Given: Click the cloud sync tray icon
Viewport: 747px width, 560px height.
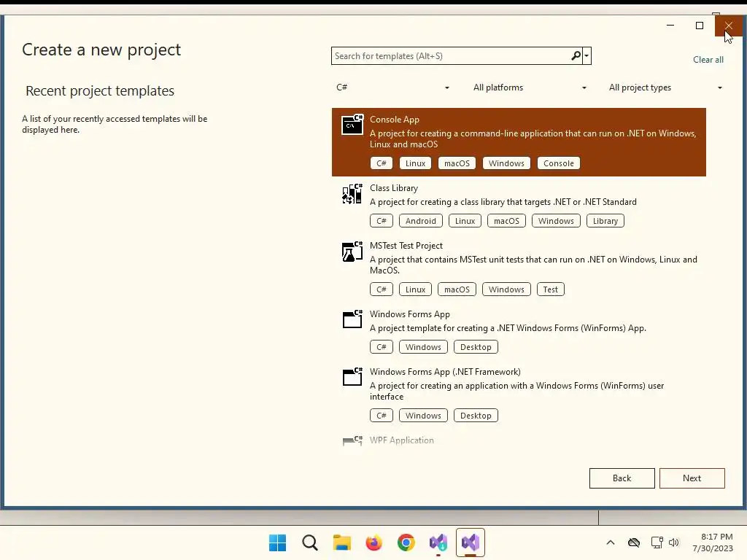Looking at the screenshot, I should tap(634, 542).
